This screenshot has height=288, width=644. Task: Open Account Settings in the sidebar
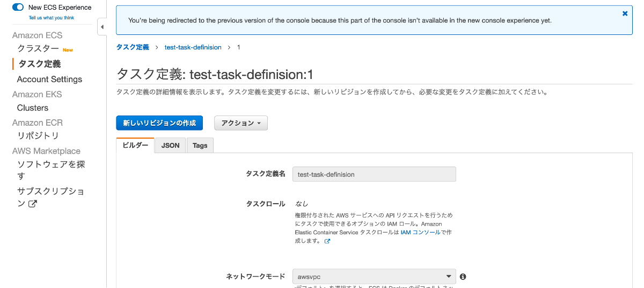[49, 79]
